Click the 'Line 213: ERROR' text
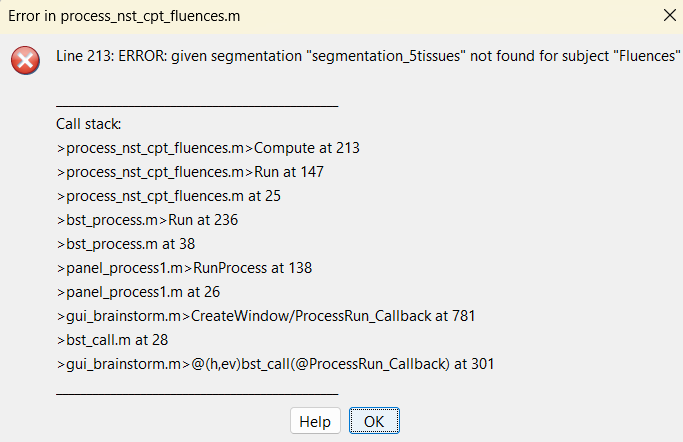The image size is (683, 442). coord(112,56)
